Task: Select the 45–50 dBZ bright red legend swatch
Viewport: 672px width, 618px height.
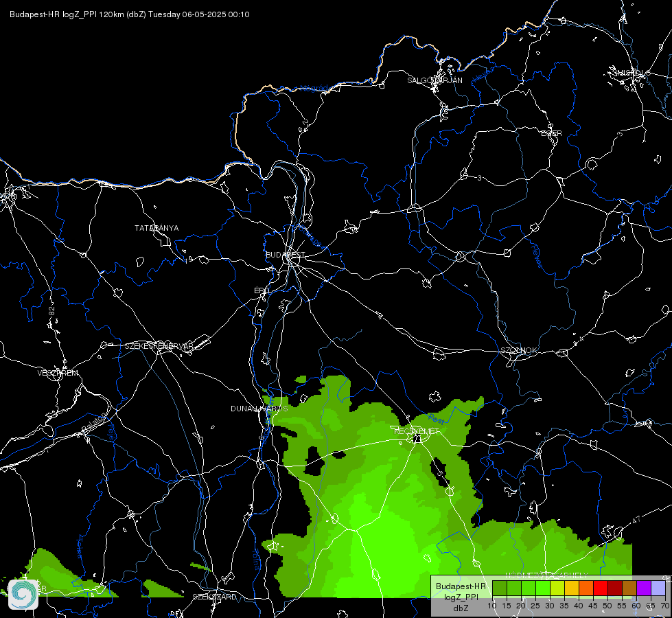Action: (x=601, y=588)
